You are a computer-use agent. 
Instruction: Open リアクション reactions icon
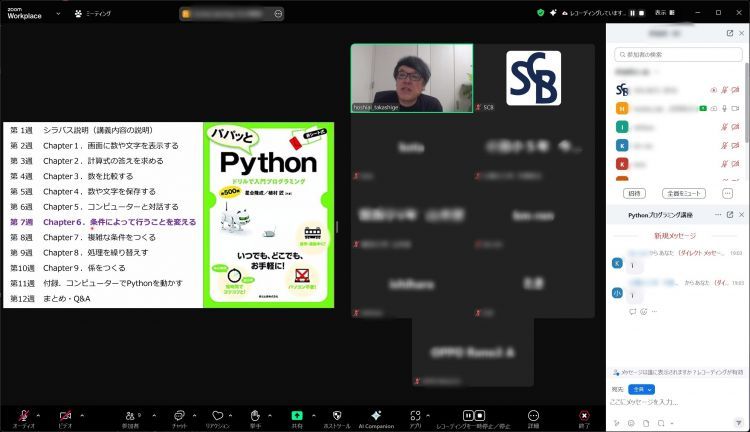click(x=217, y=415)
